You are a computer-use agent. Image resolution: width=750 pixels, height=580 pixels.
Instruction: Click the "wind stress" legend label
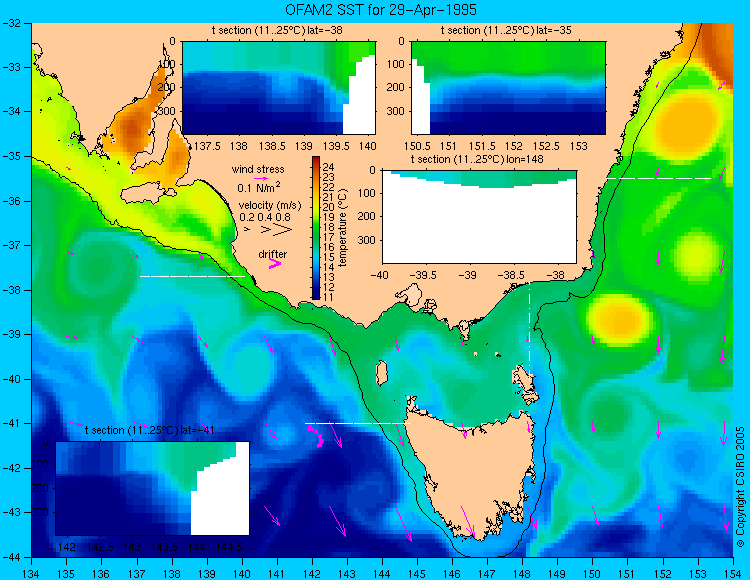coord(258,169)
